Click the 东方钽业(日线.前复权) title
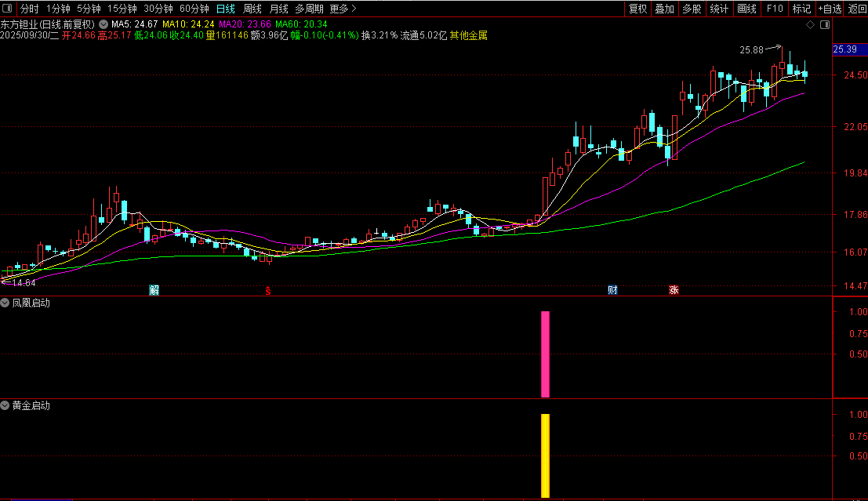The width and height of the screenshot is (868, 501). [48, 24]
